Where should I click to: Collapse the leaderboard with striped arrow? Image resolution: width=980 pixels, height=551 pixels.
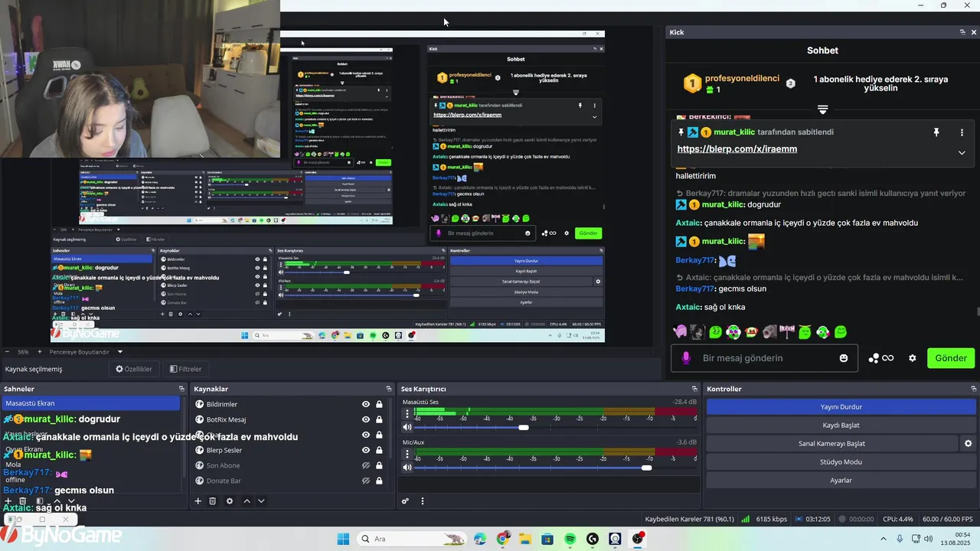coord(822,109)
